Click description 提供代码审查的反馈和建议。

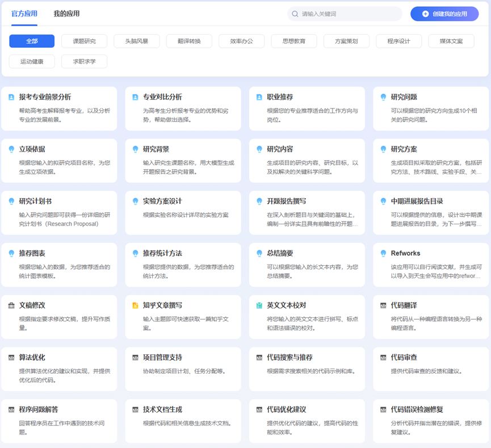click(426, 371)
